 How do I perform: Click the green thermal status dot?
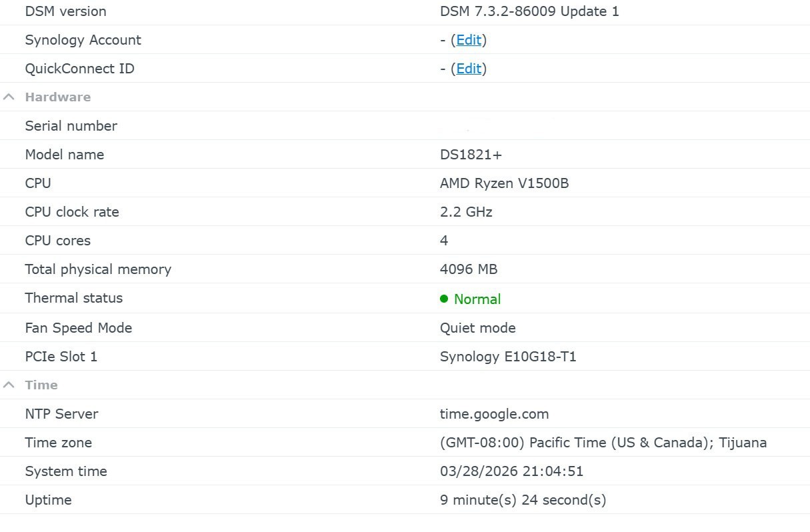click(x=444, y=299)
